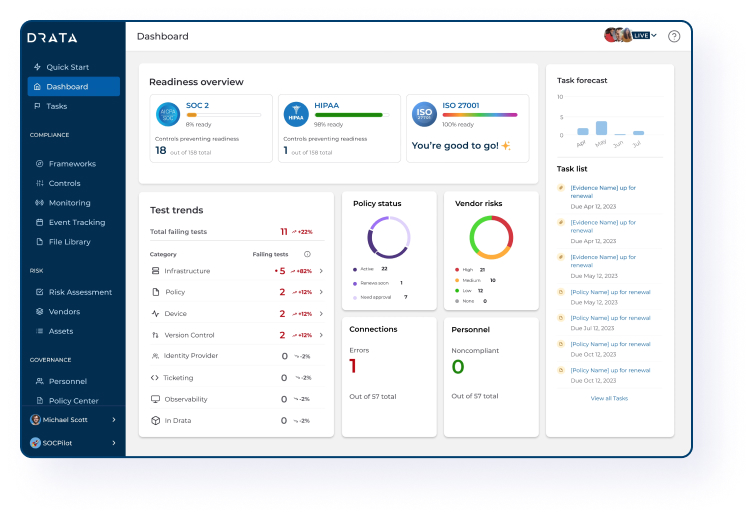Click the Controls sliders icon
The height and width of the screenshot is (519, 753).
pyautogui.click(x=39, y=183)
